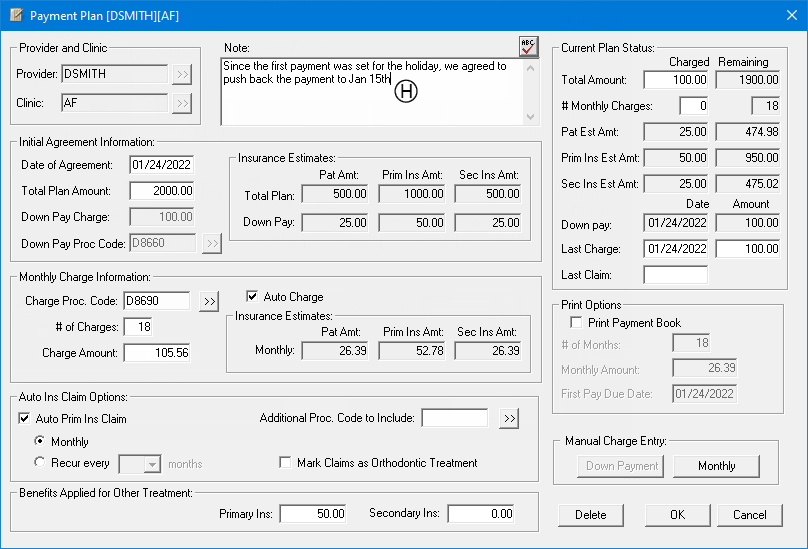Click the Cancel button
Viewport: 808px width, 549px height.
[749, 515]
